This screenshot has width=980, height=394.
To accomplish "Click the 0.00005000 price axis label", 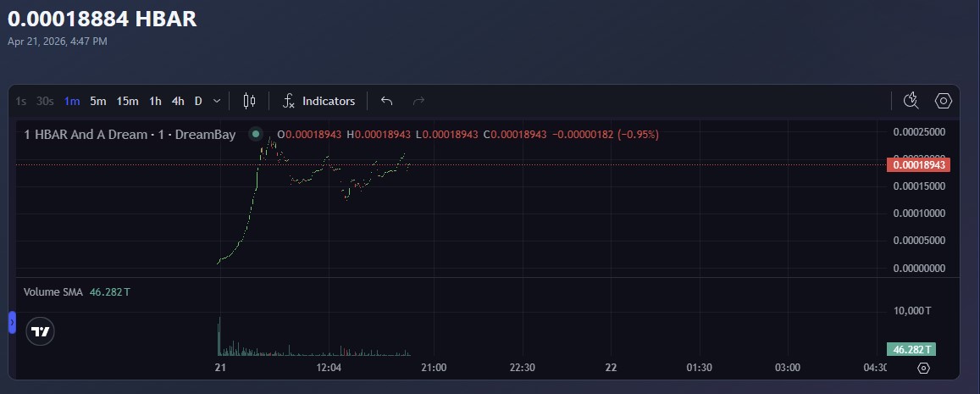I will pyautogui.click(x=919, y=241).
